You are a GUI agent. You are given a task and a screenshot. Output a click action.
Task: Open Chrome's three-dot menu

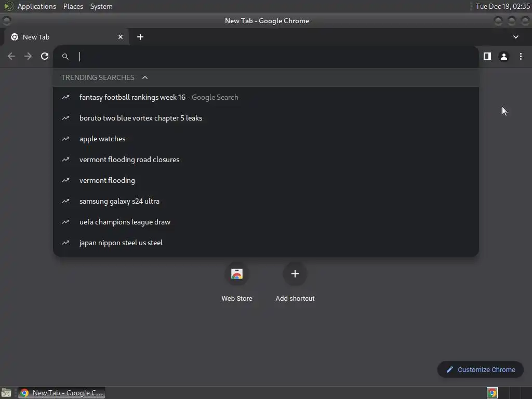click(521, 56)
